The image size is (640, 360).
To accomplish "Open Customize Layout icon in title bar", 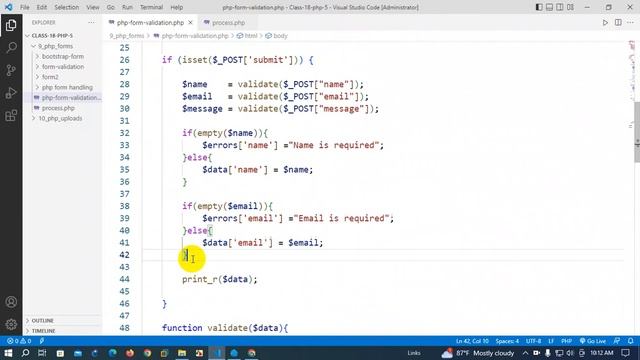I will pos(570,7).
